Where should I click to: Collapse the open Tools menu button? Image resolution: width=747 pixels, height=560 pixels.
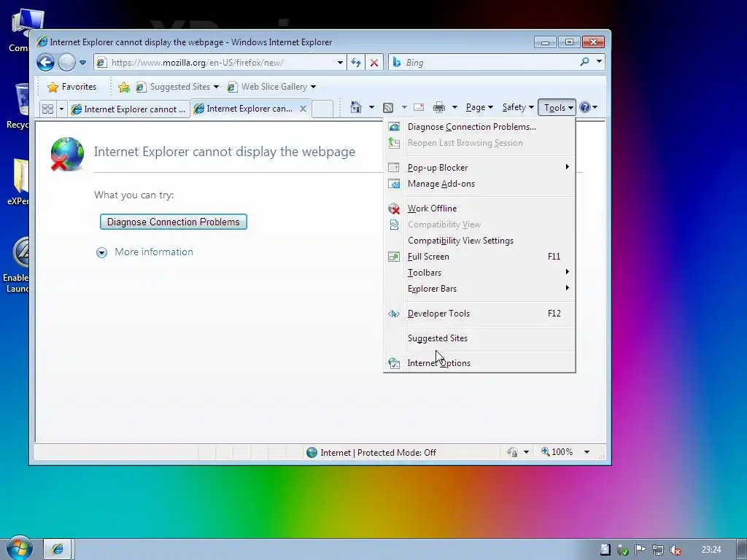pyautogui.click(x=557, y=108)
